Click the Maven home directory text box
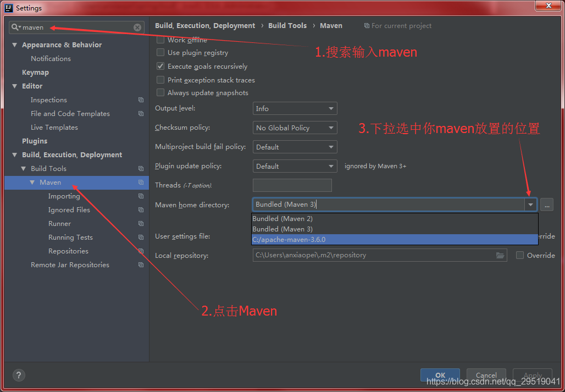Image resolution: width=565 pixels, height=392 pixels. coord(389,205)
